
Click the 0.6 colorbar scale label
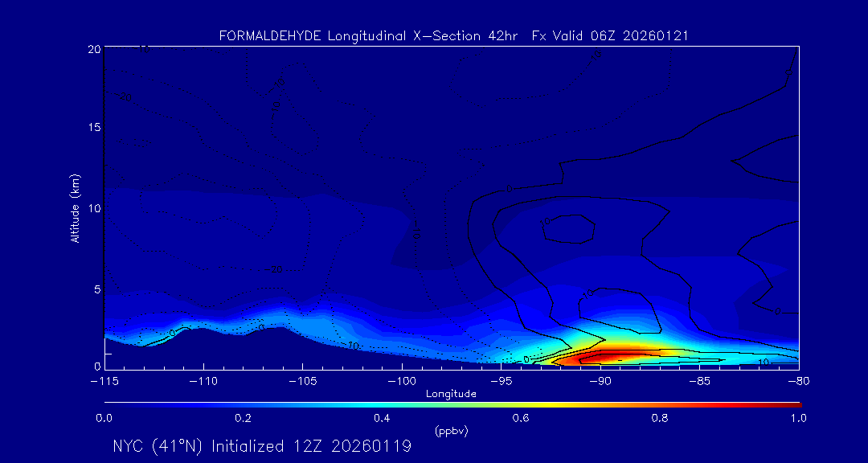tap(521, 418)
